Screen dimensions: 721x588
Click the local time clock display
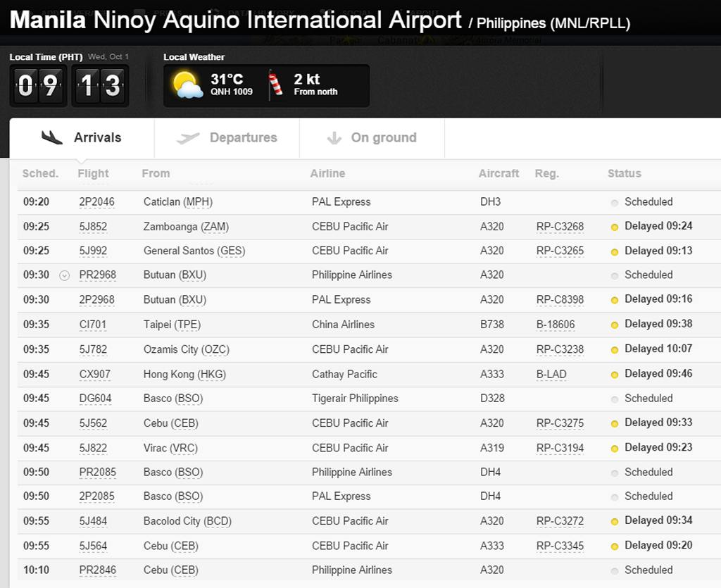pos(69,86)
